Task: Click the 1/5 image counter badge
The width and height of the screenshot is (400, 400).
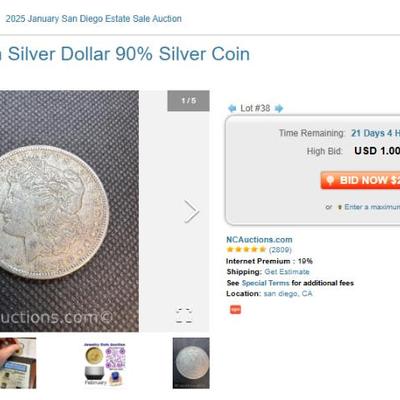Action: click(x=188, y=101)
